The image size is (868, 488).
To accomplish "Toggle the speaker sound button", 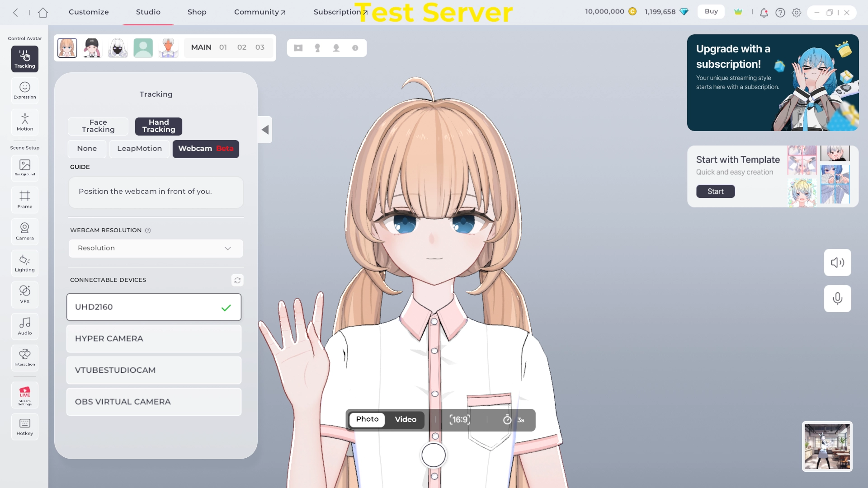I will (837, 263).
